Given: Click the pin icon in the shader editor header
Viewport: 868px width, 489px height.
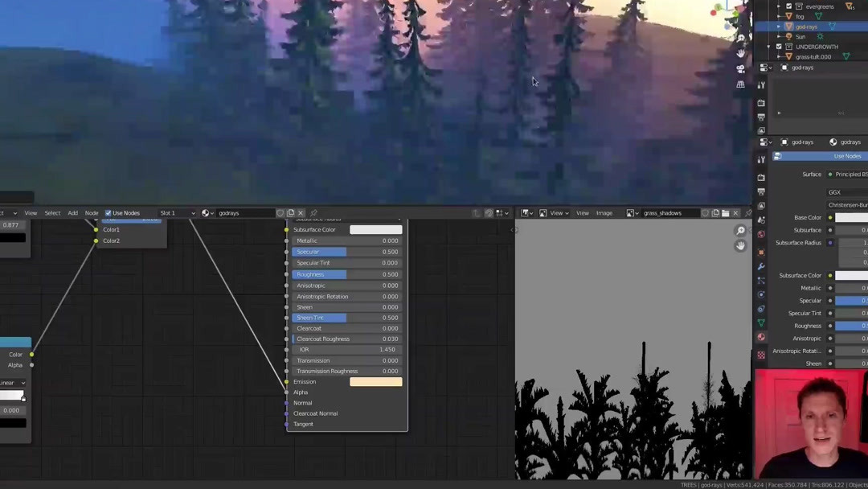Looking at the screenshot, I should pyautogui.click(x=314, y=213).
